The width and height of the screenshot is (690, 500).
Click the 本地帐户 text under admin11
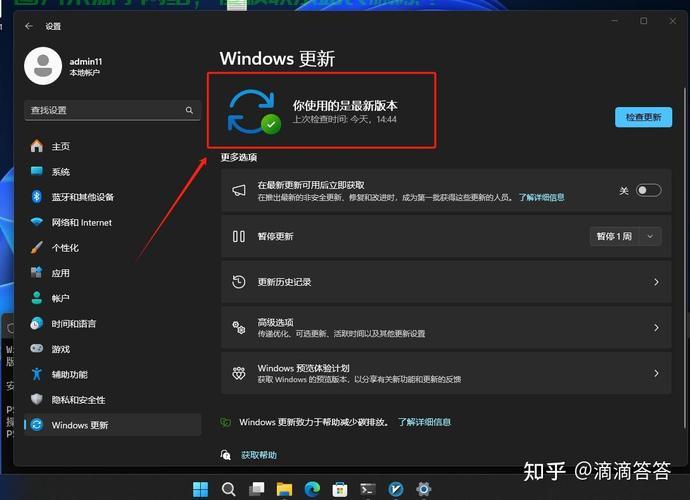(x=84, y=73)
